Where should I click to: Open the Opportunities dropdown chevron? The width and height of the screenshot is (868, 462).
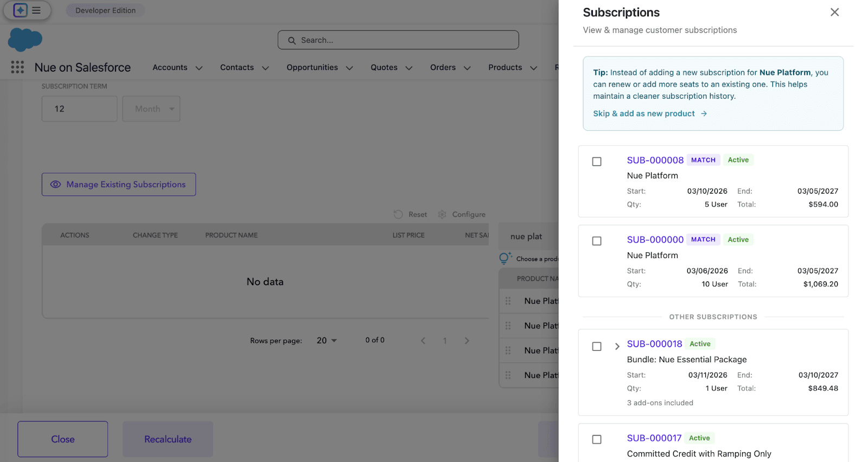click(349, 68)
